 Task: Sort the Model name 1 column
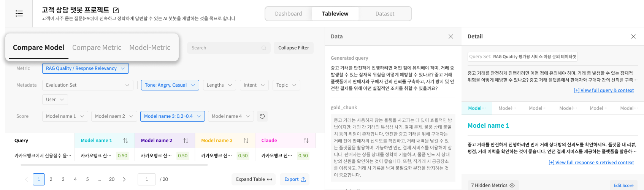point(125,141)
